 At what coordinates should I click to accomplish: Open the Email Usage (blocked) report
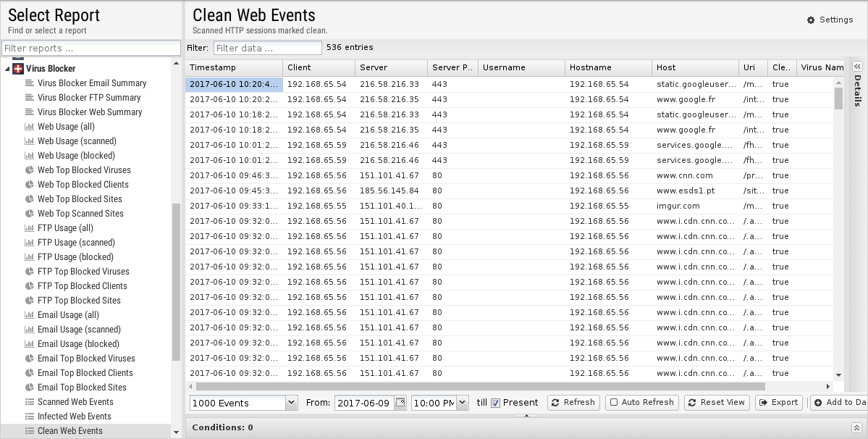[78, 343]
